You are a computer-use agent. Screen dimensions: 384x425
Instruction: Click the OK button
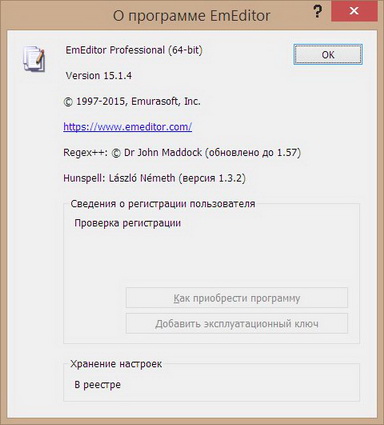coord(328,54)
